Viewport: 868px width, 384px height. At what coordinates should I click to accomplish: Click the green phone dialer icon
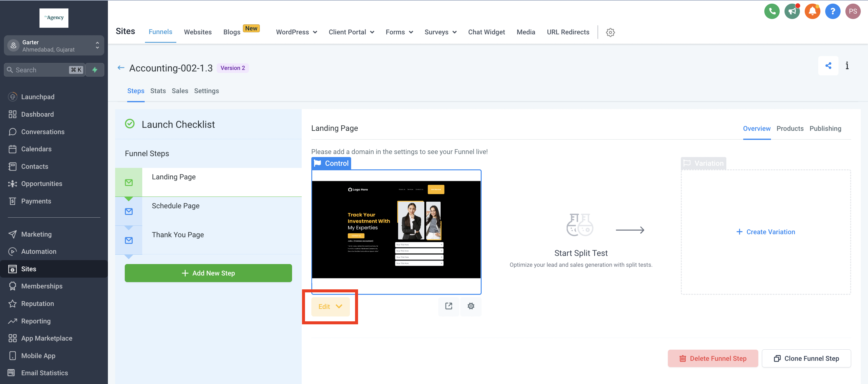click(772, 11)
